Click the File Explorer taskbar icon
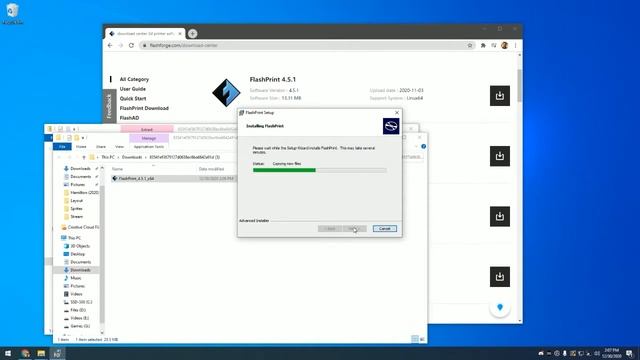This screenshot has width=640, height=360. click(41, 353)
